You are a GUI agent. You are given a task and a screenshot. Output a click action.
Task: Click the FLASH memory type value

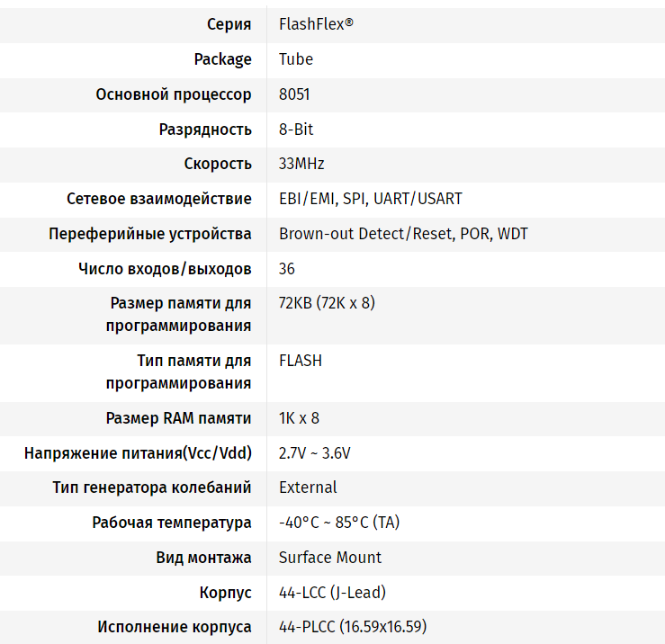coord(301,361)
